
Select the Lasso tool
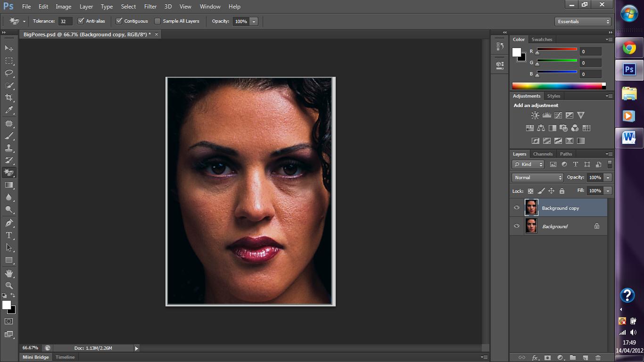tap(9, 73)
